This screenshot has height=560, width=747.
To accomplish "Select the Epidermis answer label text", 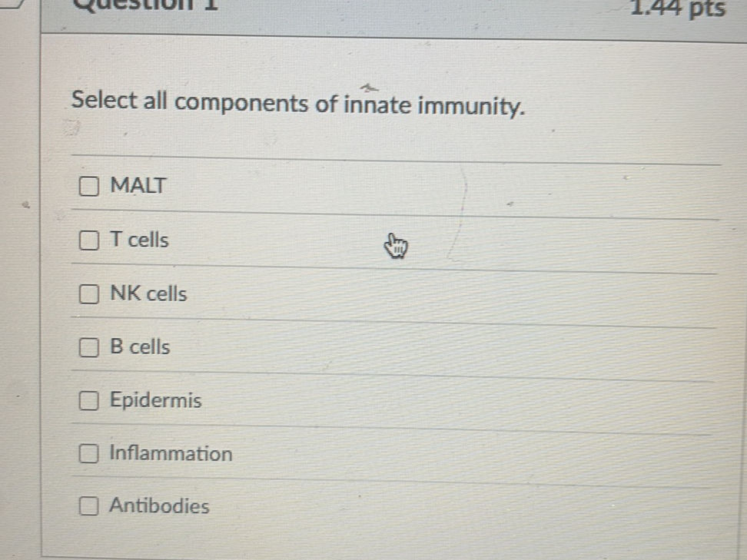I will (156, 399).
